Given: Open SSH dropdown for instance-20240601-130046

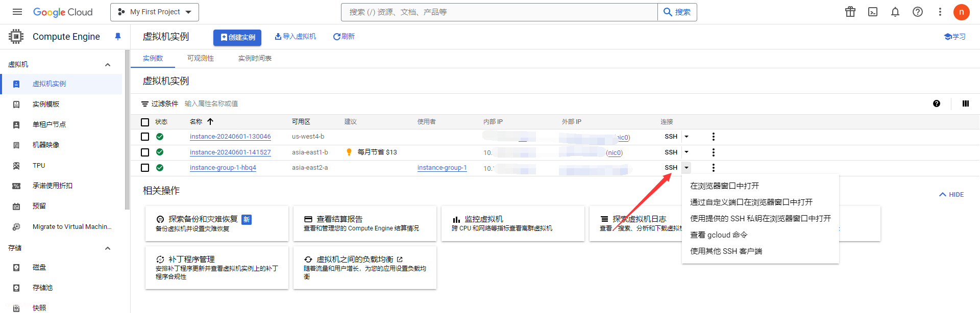Looking at the screenshot, I should pos(687,137).
